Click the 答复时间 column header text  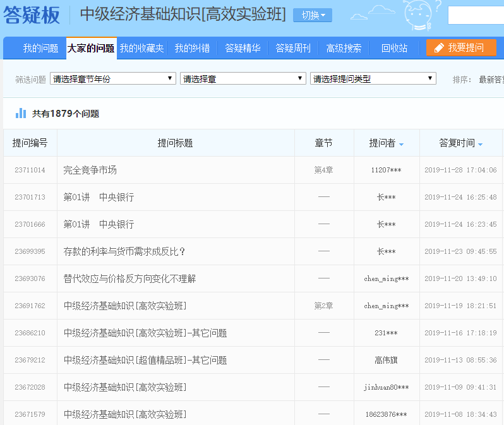click(x=457, y=143)
